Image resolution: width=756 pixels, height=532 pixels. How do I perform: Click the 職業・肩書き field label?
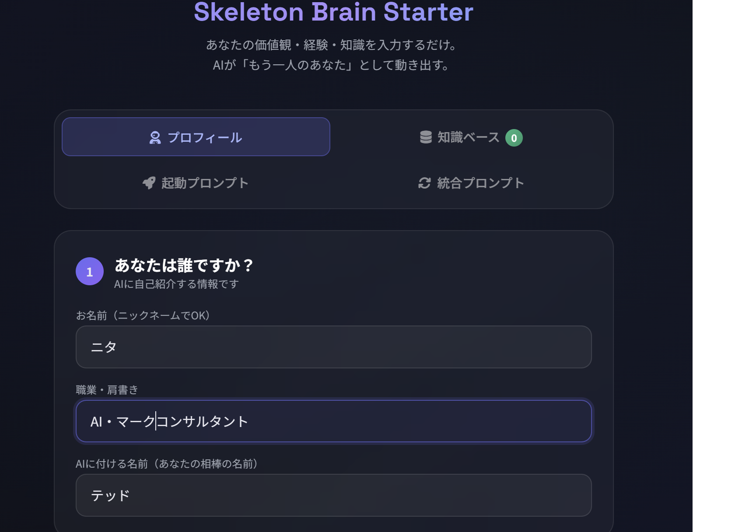[107, 390]
